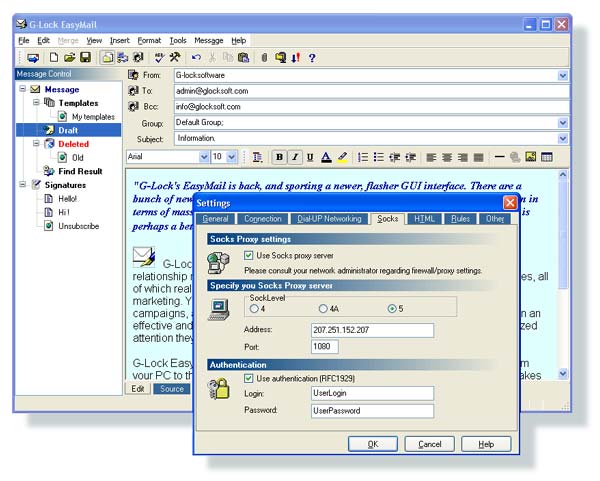The width and height of the screenshot is (600, 481).
Task: Open a file with the folder icon
Action: [x=69, y=58]
